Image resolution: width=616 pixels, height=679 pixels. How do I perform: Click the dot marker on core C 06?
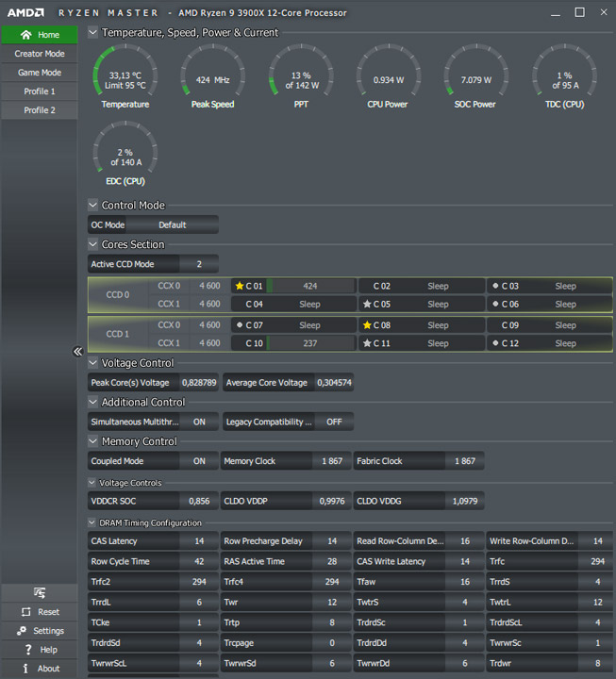(495, 304)
